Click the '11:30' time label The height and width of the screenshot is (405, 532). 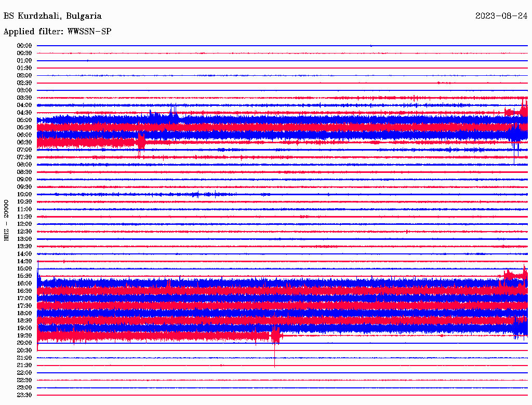pos(24,217)
